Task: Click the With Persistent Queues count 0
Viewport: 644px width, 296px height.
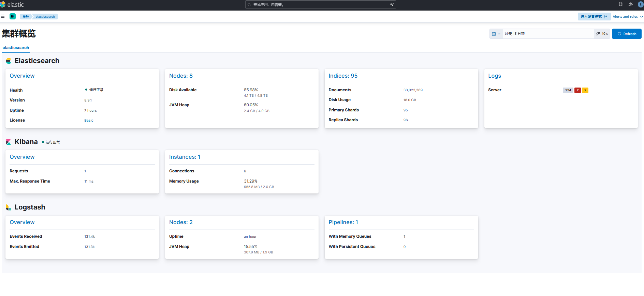Action: click(x=405, y=247)
